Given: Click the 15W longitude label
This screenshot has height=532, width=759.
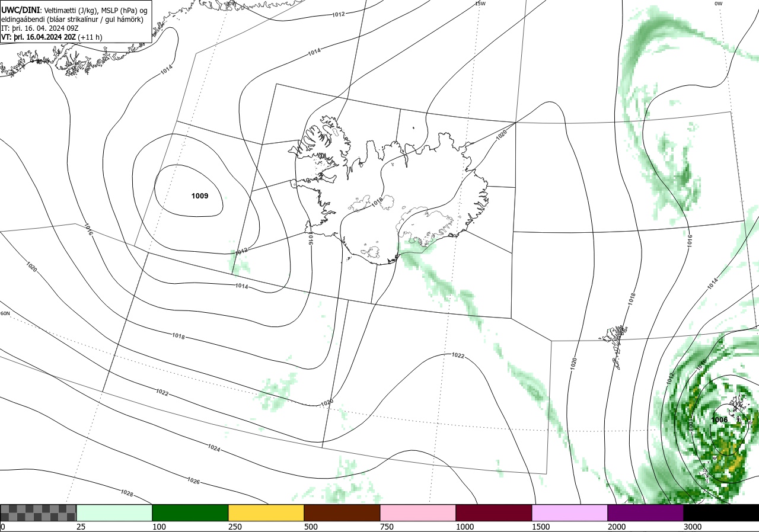Looking at the screenshot, I should click(480, 4).
